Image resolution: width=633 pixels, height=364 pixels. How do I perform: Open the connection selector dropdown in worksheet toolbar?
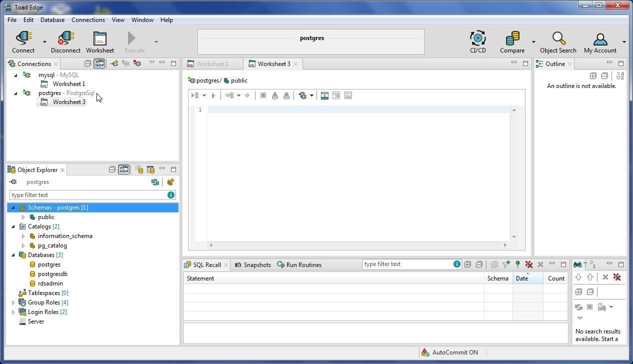[x=311, y=95]
